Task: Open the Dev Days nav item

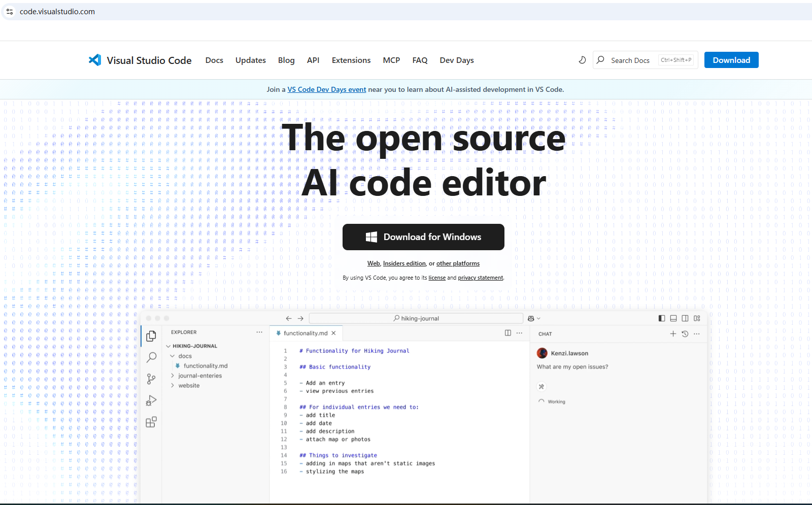Action: coord(457,60)
